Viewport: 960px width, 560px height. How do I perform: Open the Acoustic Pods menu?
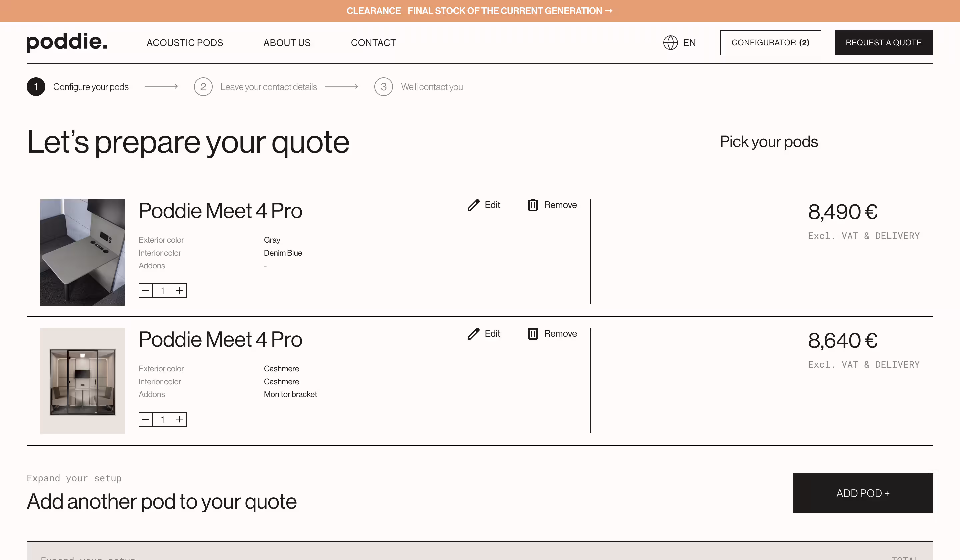point(185,43)
